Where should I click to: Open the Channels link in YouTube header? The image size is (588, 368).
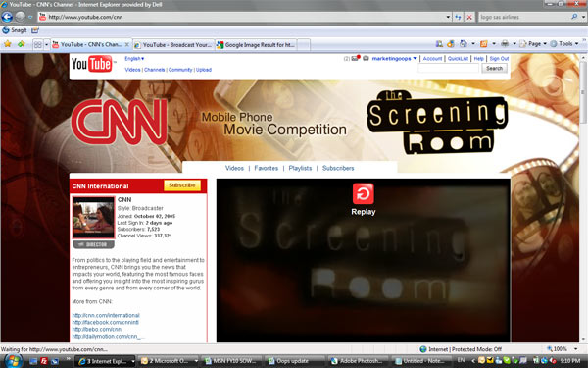[x=154, y=70]
